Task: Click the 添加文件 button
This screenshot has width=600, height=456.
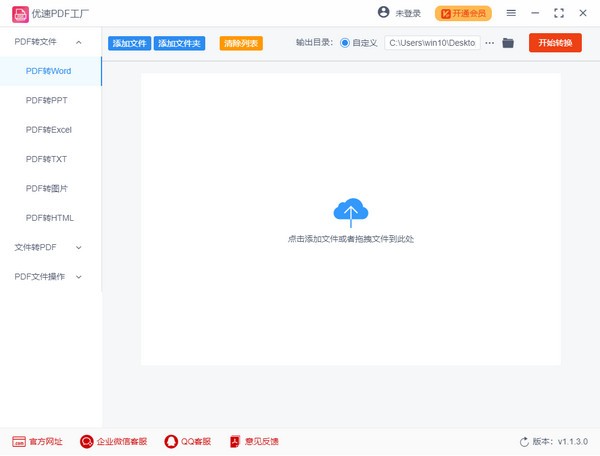Action: click(x=129, y=44)
